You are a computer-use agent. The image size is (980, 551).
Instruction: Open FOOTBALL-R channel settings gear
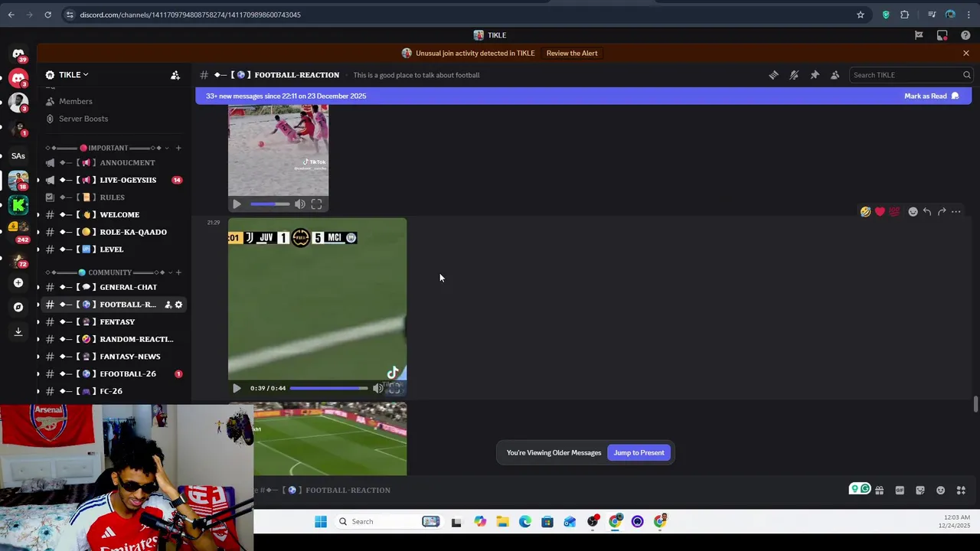coord(178,305)
